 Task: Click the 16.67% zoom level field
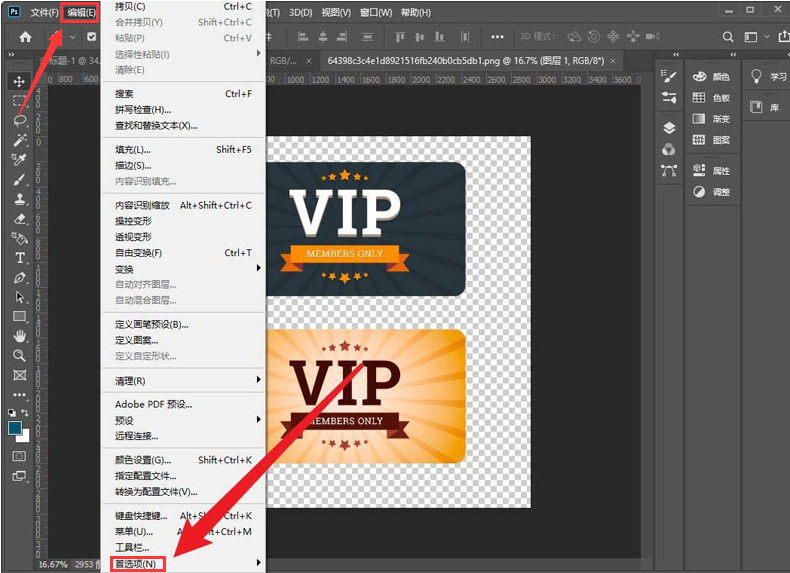click(x=52, y=565)
